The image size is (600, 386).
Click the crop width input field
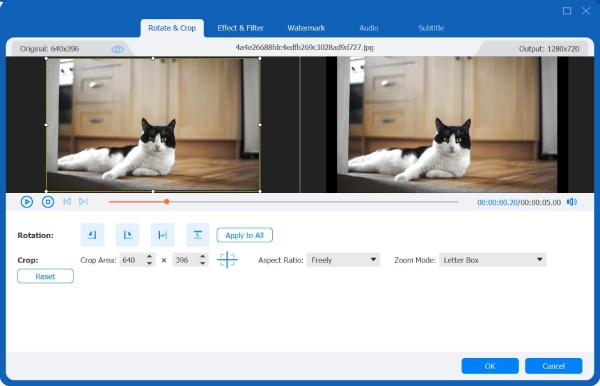click(x=132, y=260)
